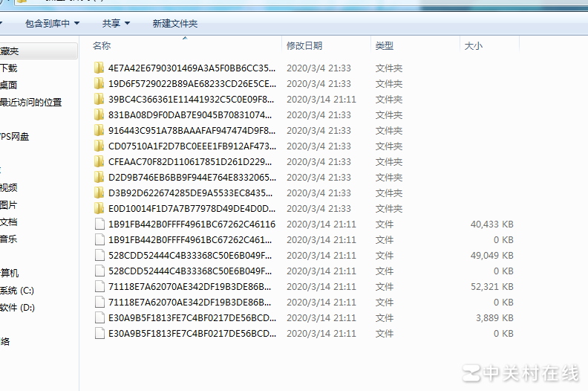
Task: Click folder icon beside 19D6F5729022B89AE68233CD26E5CE
Action: [x=99, y=84]
